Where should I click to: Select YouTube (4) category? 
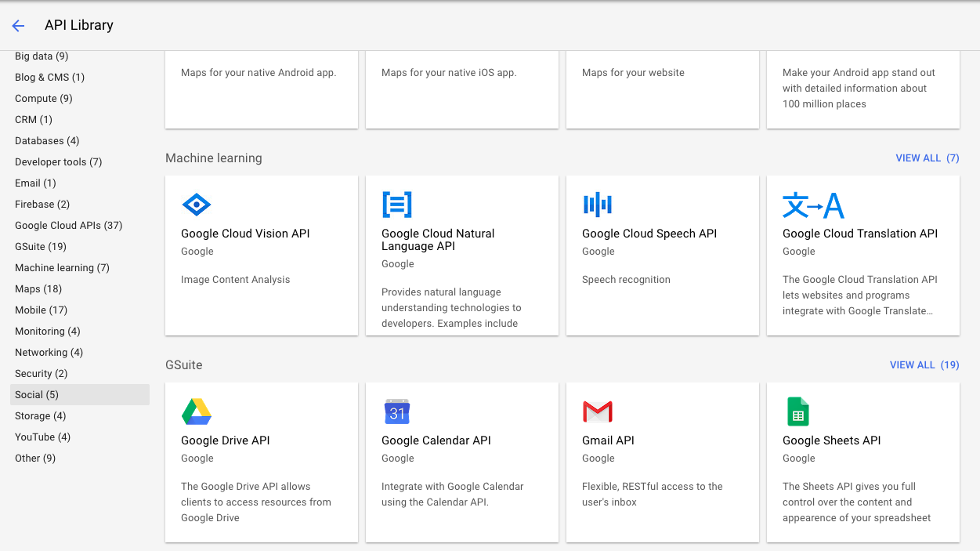(x=42, y=437)
